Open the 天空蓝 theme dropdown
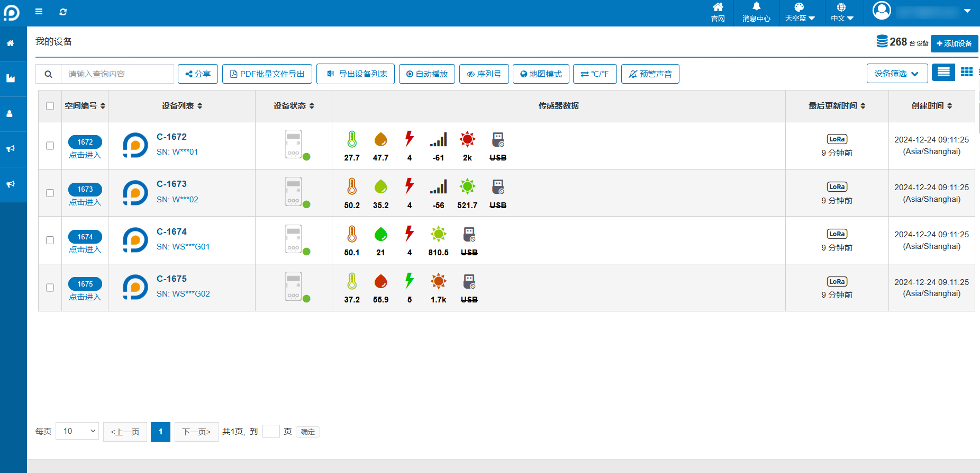 tap(800, 12)
